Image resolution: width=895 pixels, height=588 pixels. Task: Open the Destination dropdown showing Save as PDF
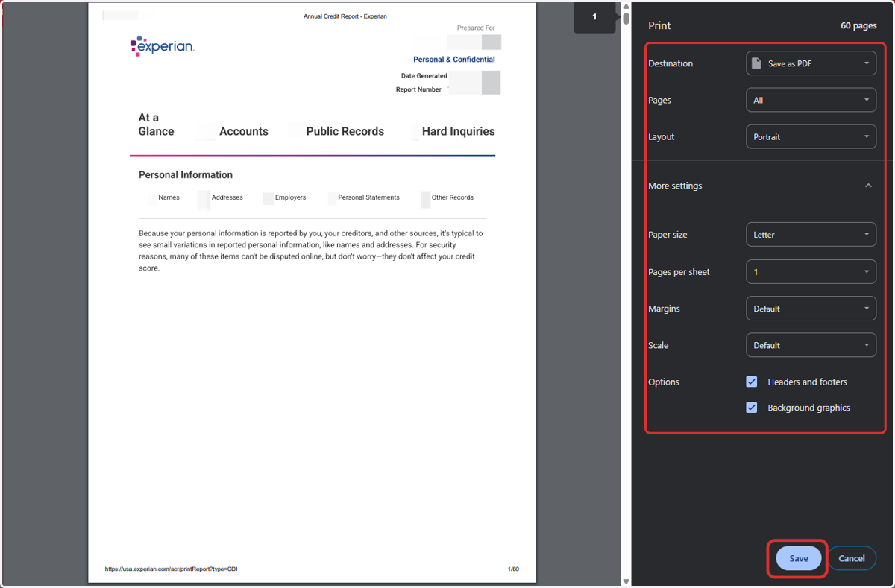coord(811,63)
